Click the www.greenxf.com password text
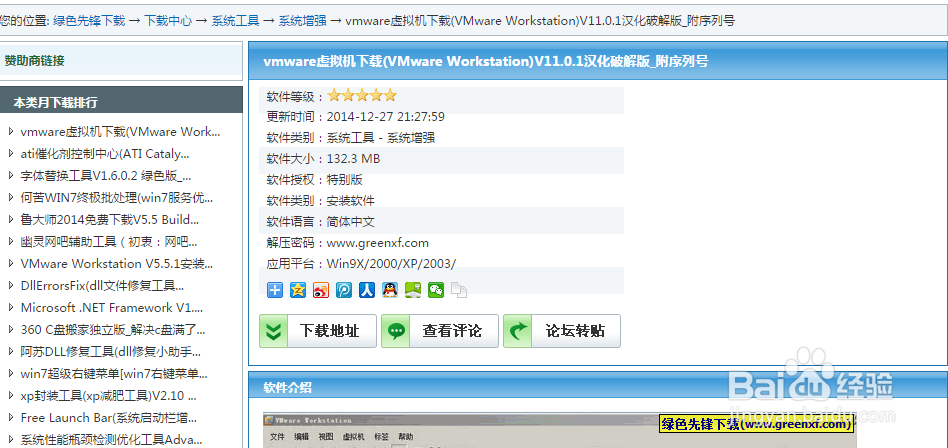This screenshot has width=948, height=448. click(x=378, y=243)
